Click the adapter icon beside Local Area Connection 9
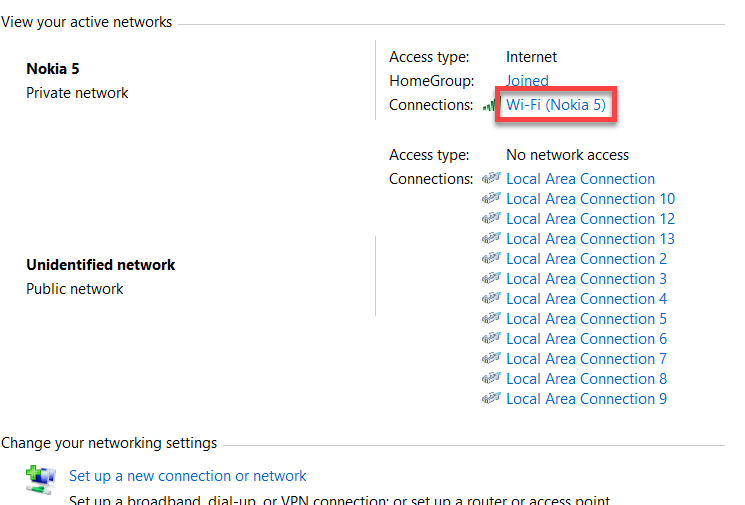 pos(491,399)
